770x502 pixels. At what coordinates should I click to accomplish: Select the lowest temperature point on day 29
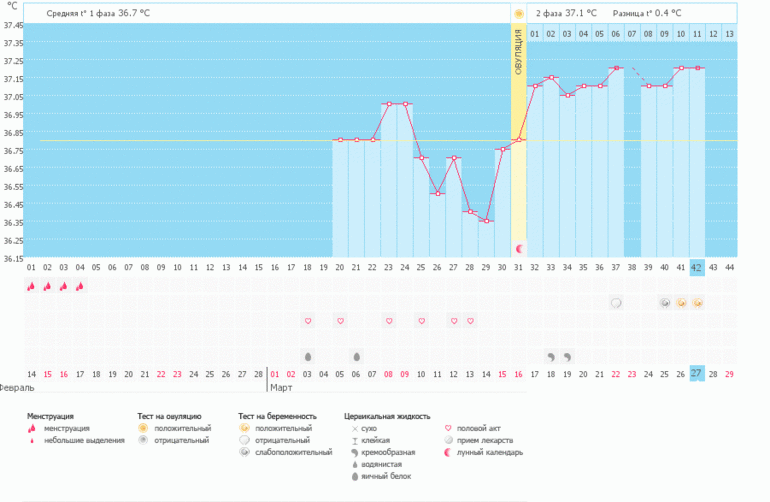(x=486, y=221)
